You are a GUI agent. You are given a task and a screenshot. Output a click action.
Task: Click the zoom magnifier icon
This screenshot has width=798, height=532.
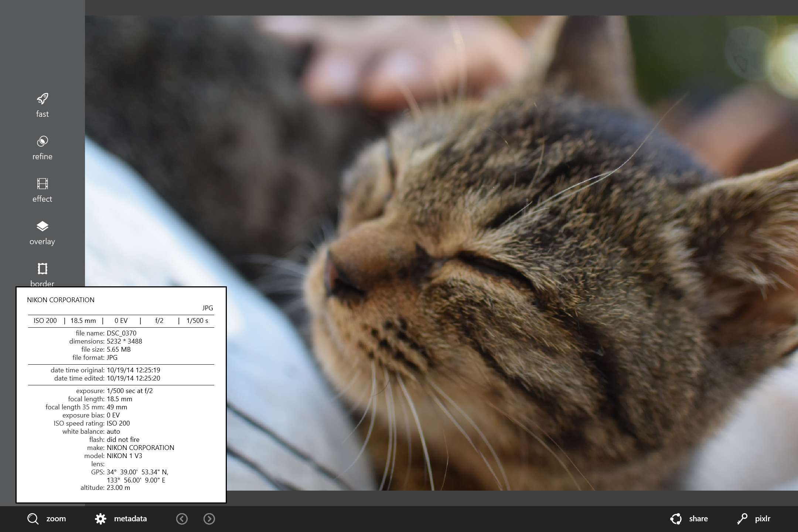click(x=33, y=519)
